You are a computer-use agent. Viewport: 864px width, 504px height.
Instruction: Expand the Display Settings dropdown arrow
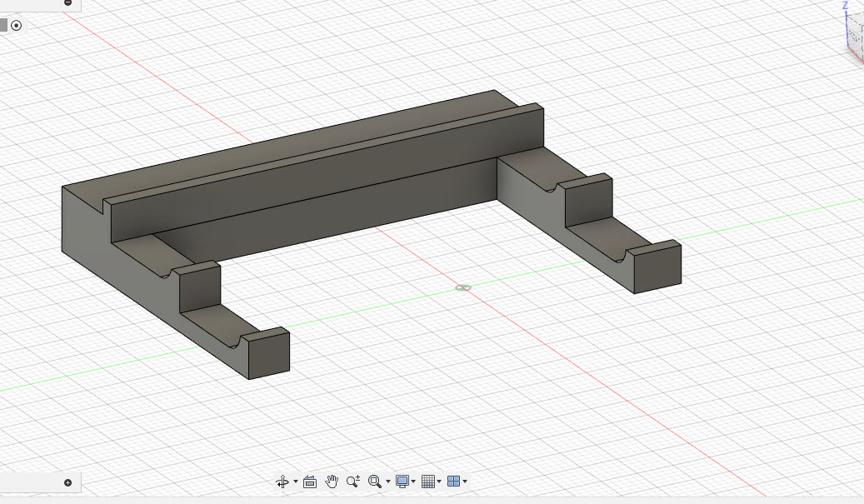[x=414, y=482]
